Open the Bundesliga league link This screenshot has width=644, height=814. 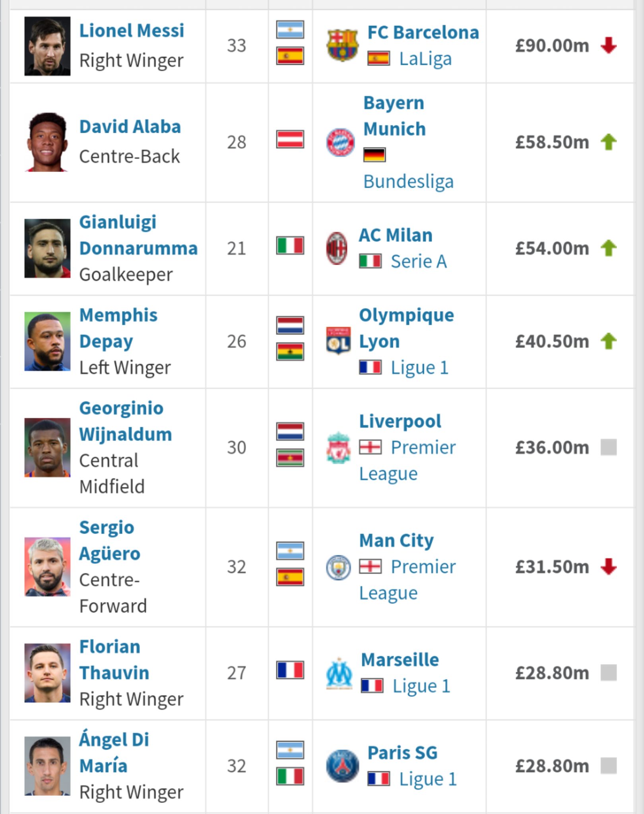click(x=408, y=182)
